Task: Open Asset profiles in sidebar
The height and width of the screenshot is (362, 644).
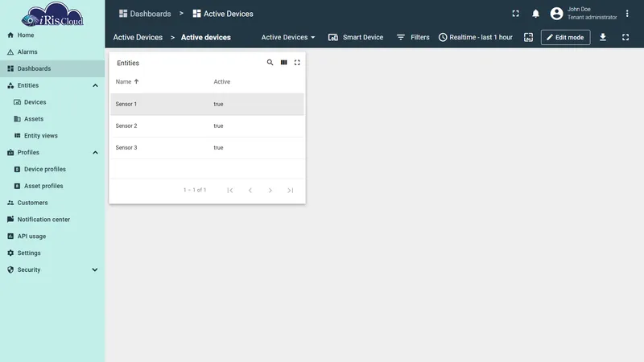Action: coord(52,186)
